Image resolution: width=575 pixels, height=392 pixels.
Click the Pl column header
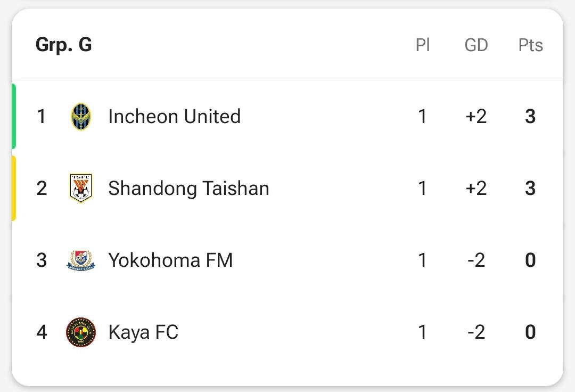(423, 45)
